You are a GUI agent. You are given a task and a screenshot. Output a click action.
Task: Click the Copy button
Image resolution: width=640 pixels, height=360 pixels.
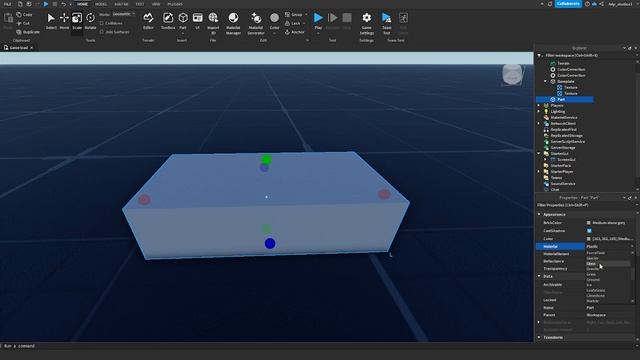click(24, 15)
